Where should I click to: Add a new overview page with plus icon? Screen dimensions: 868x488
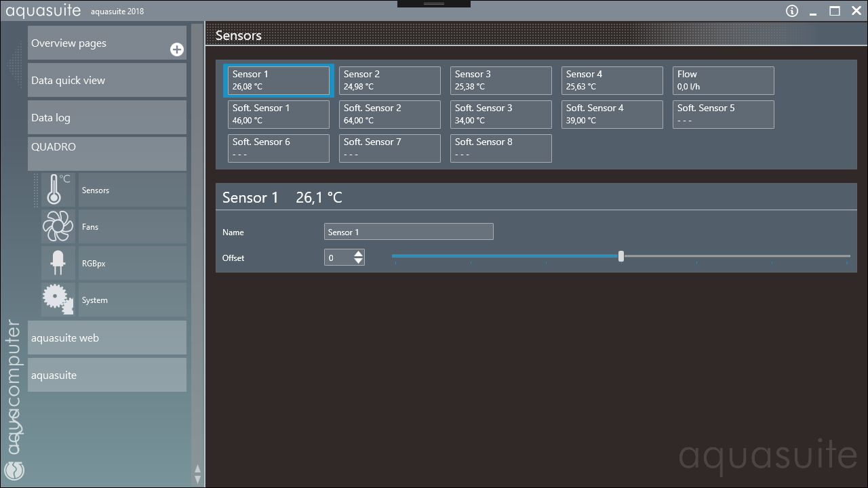click(x=176, y=49)
